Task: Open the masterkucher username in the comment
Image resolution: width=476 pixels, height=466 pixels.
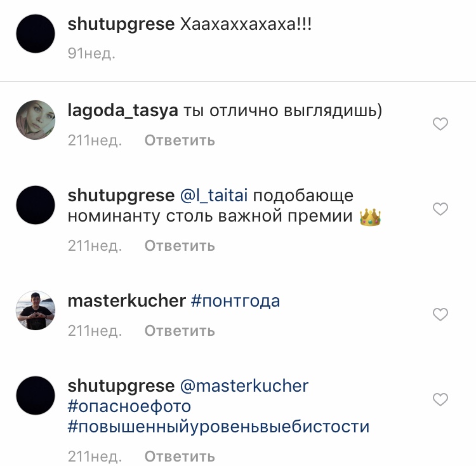Action: [x=126, y=301]
